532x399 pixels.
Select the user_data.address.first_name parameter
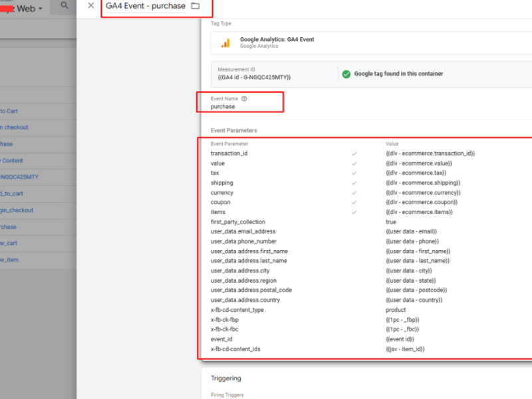(249, 251)
